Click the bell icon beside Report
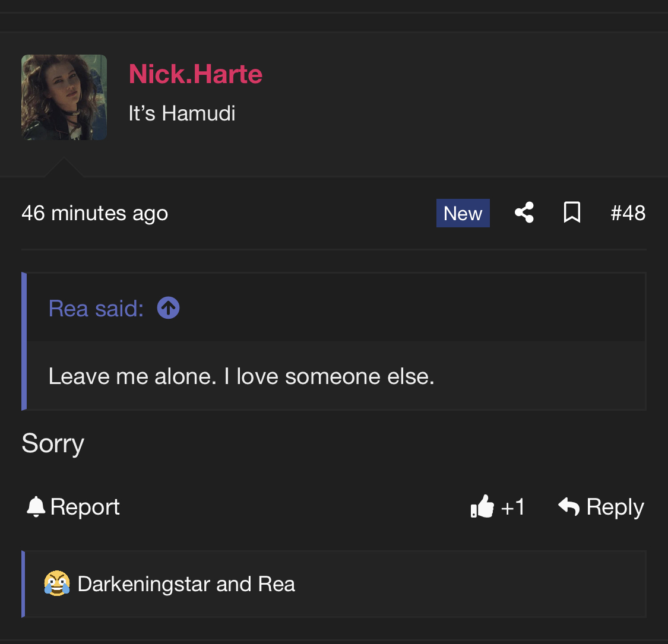 [36, 506]
